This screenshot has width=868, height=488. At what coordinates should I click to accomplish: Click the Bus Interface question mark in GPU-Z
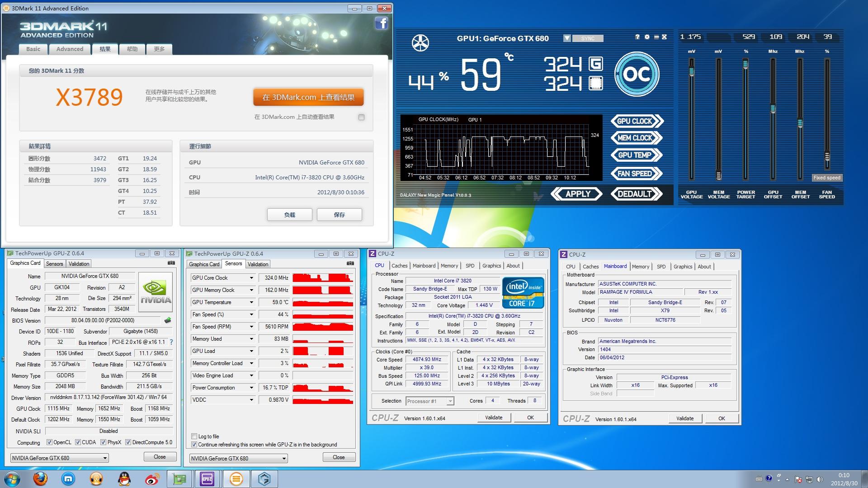[171, 342]
